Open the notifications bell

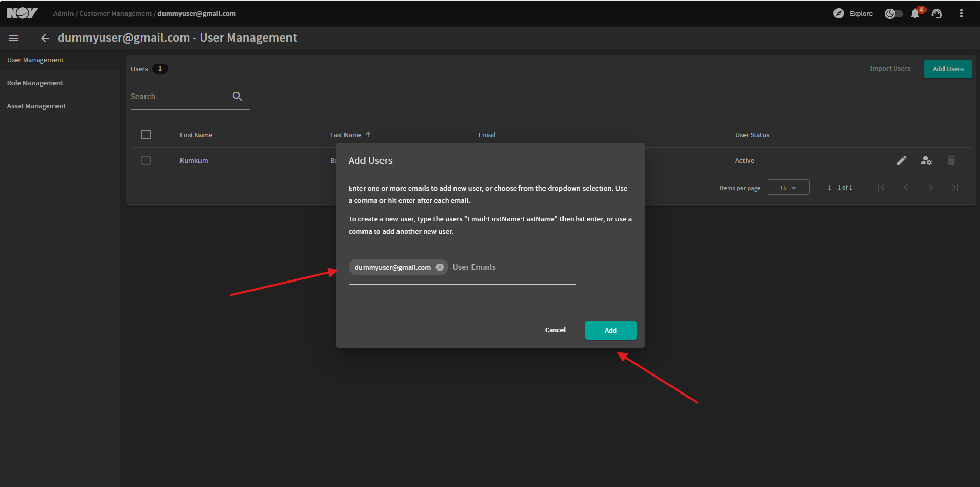(916, 13)
